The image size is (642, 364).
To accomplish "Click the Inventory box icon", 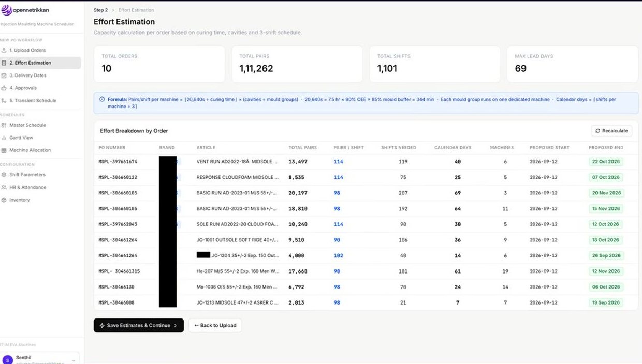I will point(4,200).
